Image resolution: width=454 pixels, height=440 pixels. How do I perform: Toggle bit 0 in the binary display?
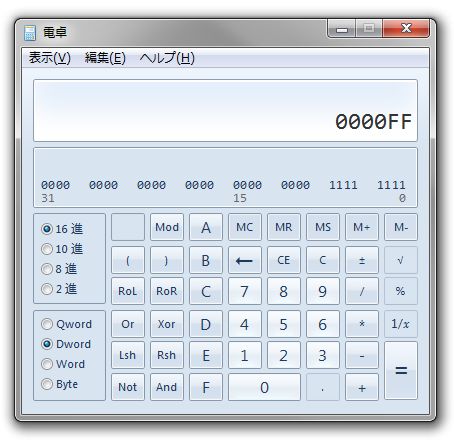point(402,185)
